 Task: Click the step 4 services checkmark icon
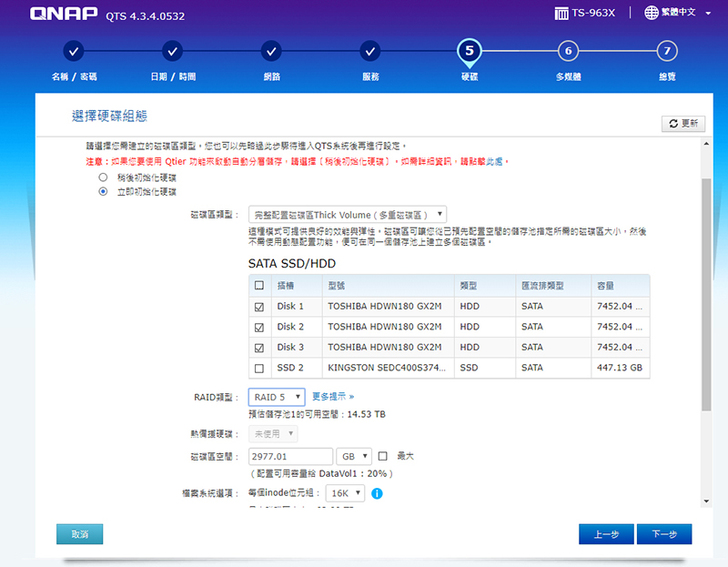[x=370, y=51]
